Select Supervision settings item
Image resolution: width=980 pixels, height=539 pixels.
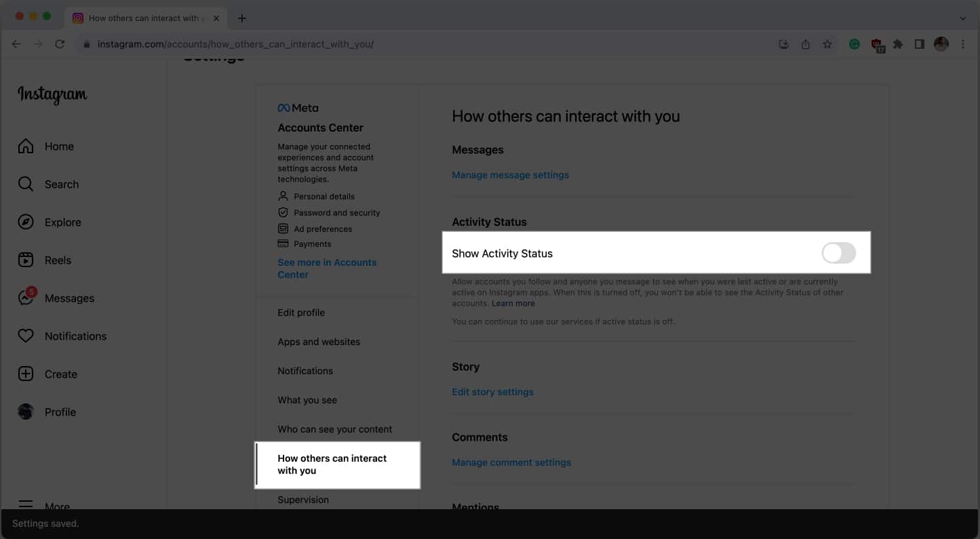click(x=303, y=500)
